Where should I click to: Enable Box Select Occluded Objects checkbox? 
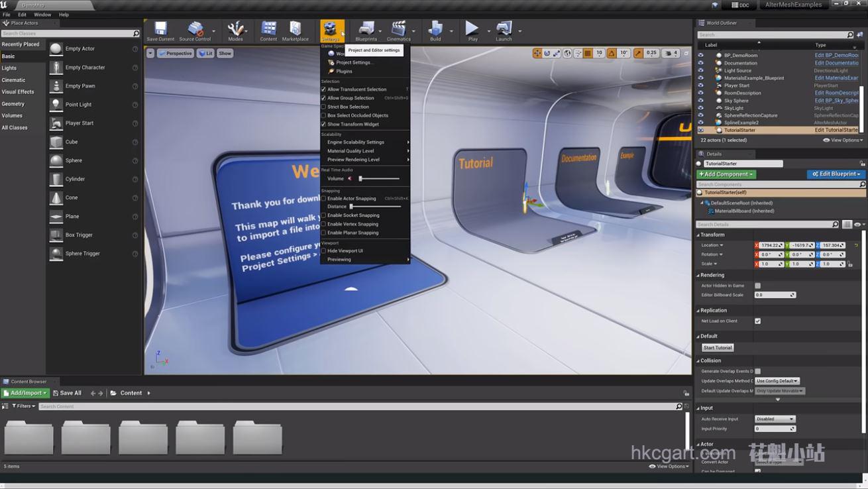click(x=323, y=115)
